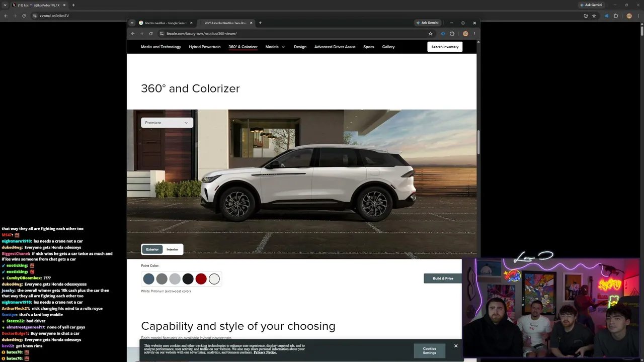
Task: Open the Specs nav item
Action: coord(369,47)
